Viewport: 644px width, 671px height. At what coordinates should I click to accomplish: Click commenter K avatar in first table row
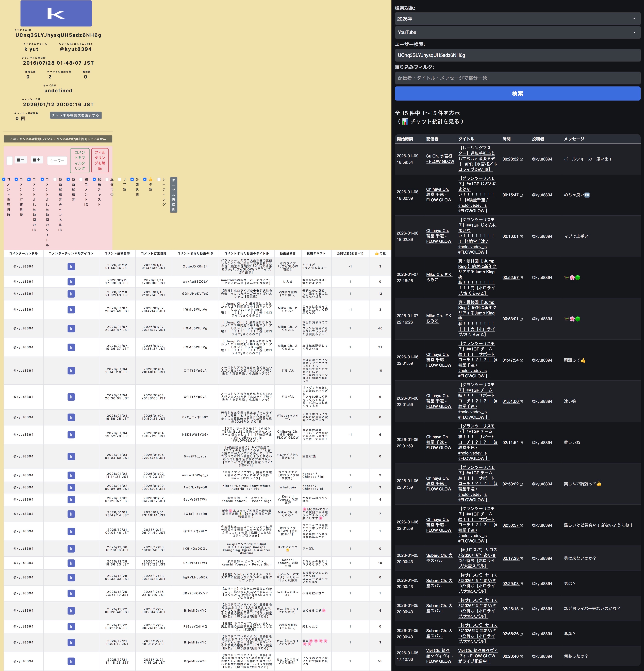click(x=71, y=267)
